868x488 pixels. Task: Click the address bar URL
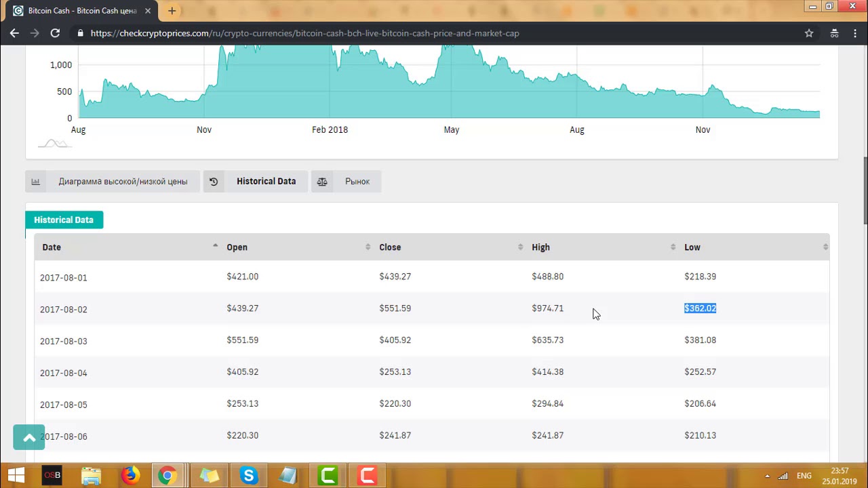(305, 33)
